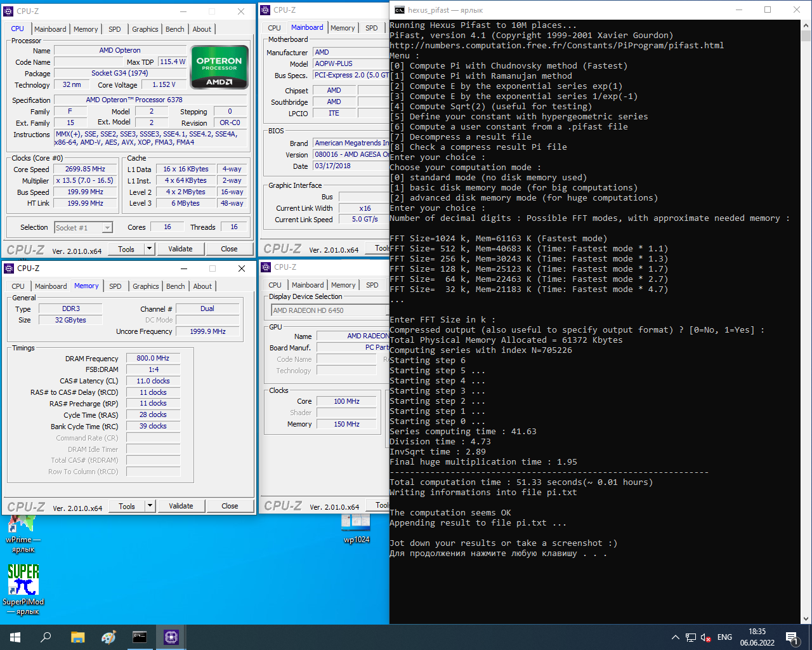Select CPU tab in Memory window
Viewport: 812px width, 650px height.
(18, 286)
